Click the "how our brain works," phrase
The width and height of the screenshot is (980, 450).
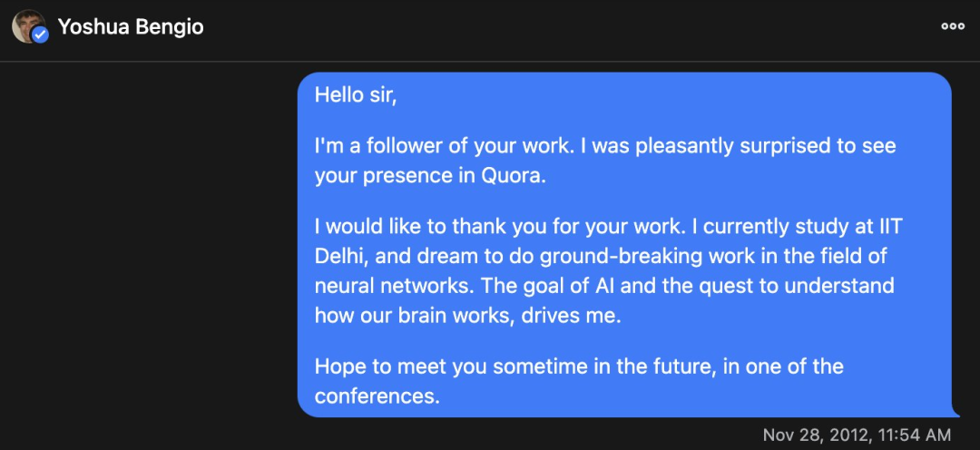coord(416,316)
